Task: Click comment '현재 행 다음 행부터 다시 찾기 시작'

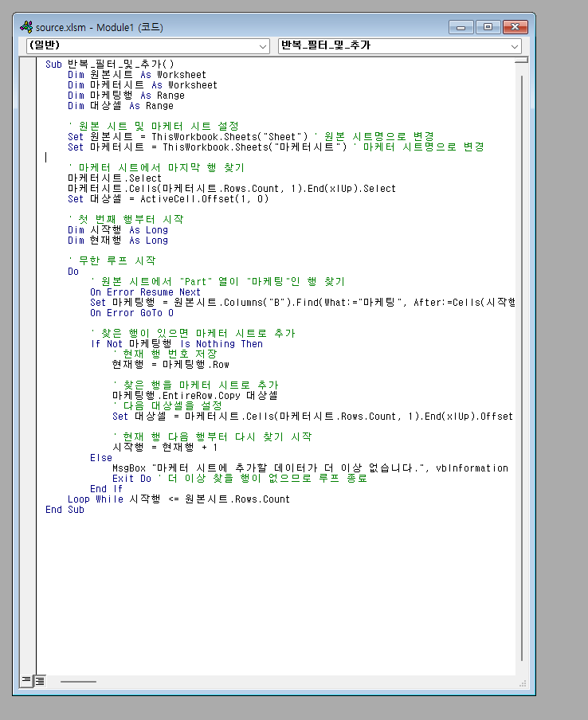Action: 212,436
